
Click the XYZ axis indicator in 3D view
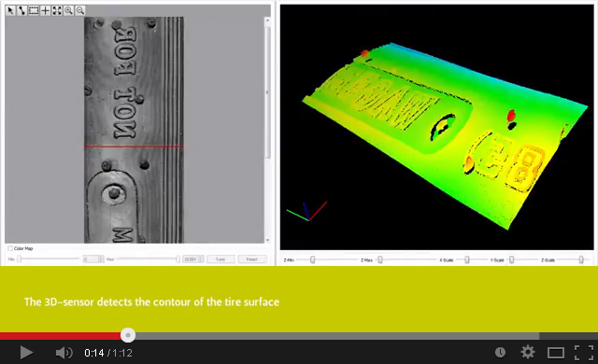(x=307, y=212)
